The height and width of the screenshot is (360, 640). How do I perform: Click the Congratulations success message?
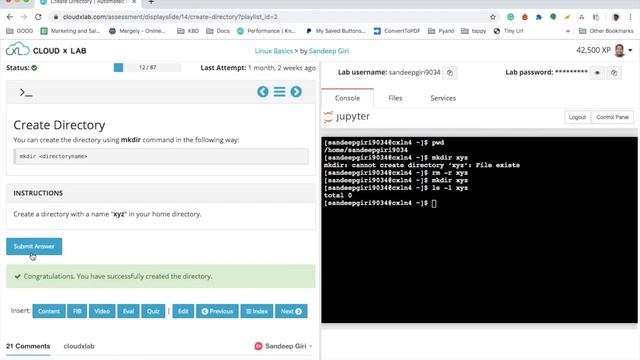click(161, 276)
